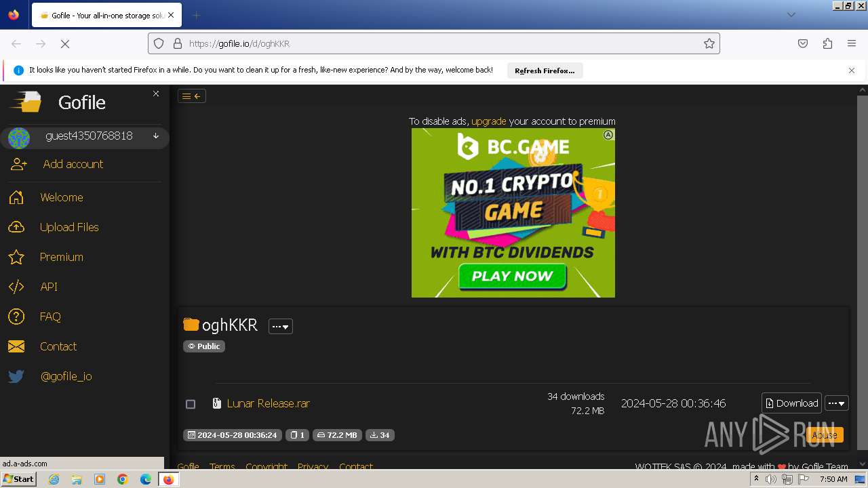868x488 pixels.
Task: Dismiss the Firefox notification bar
Action: (x=852, y=70)
